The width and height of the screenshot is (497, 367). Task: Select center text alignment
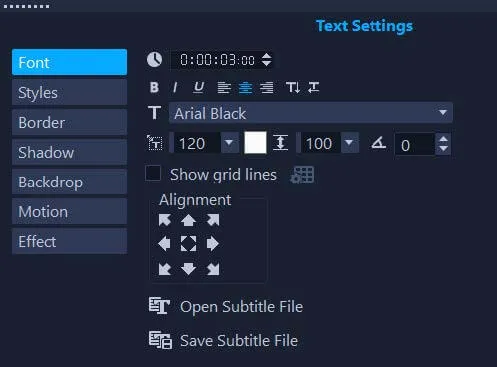[246, 88]
